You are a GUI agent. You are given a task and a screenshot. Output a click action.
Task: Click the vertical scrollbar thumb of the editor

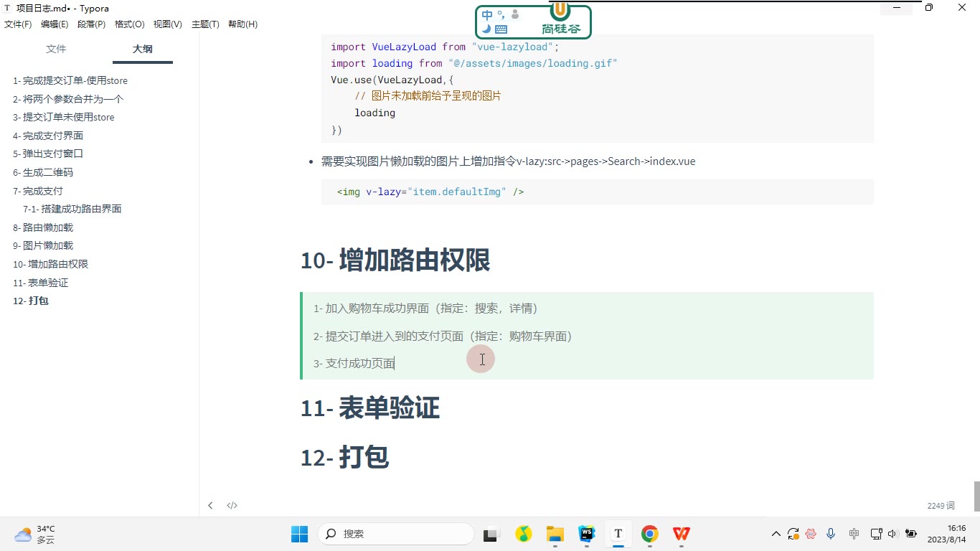pos(976,496)
